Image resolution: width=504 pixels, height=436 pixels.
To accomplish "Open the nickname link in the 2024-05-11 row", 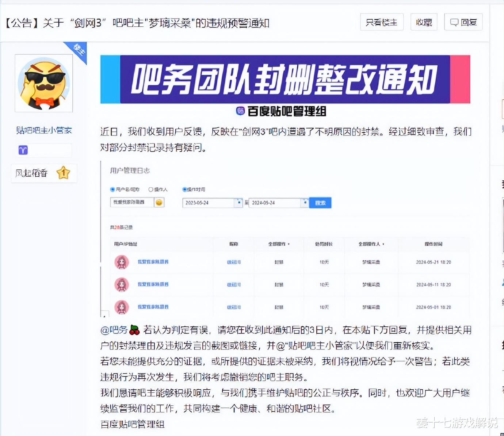I will (234, 284).
